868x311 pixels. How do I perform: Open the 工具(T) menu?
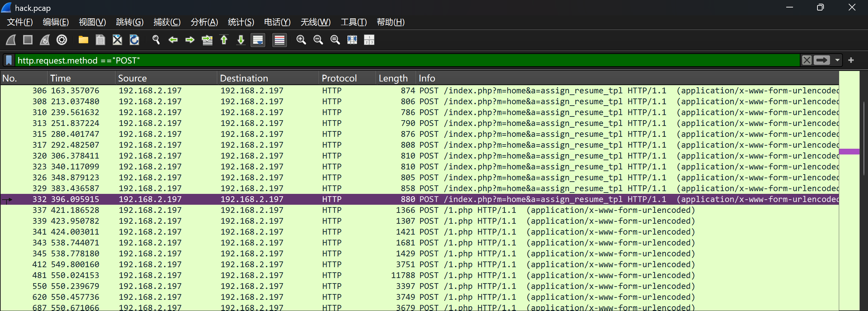(x=354, y=22)
